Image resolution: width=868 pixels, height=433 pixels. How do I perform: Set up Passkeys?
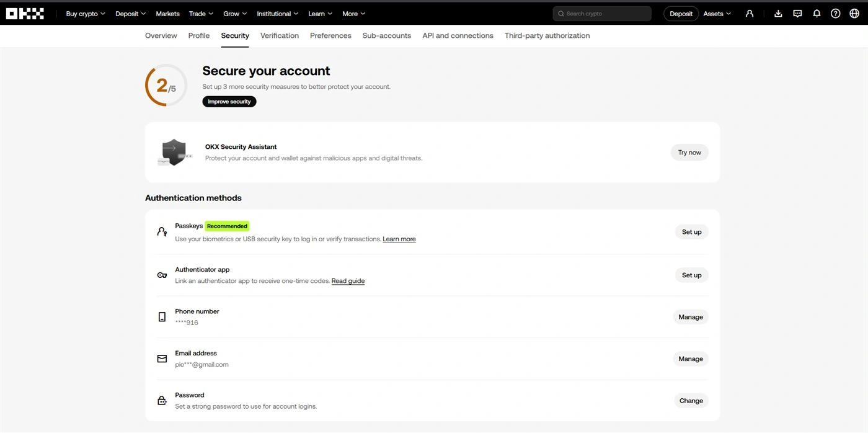coord(691,232)
